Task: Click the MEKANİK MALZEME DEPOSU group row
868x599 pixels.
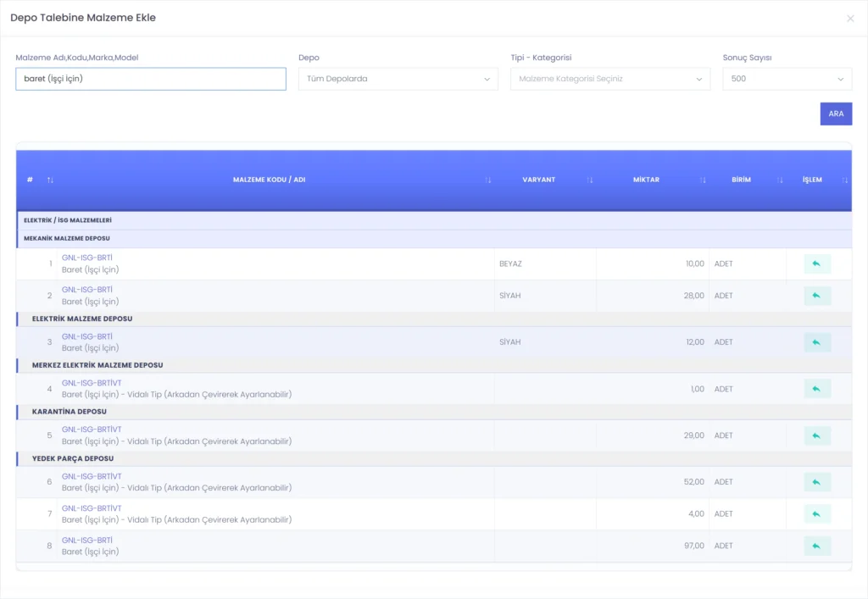Action: pos(434,238)
